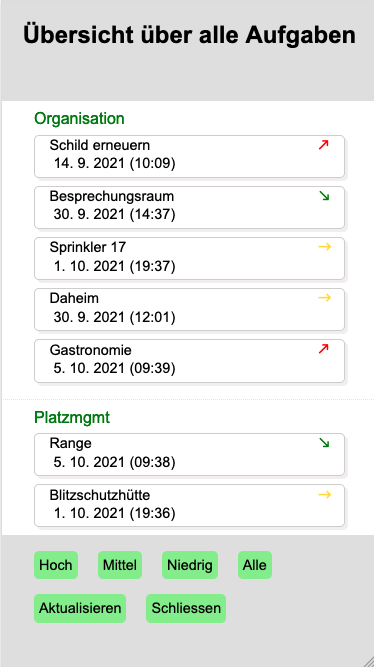The height and width of the screenshot is (667, 374).
Task: Open the Schild erneuern task
Action: (x=189, y=156)
